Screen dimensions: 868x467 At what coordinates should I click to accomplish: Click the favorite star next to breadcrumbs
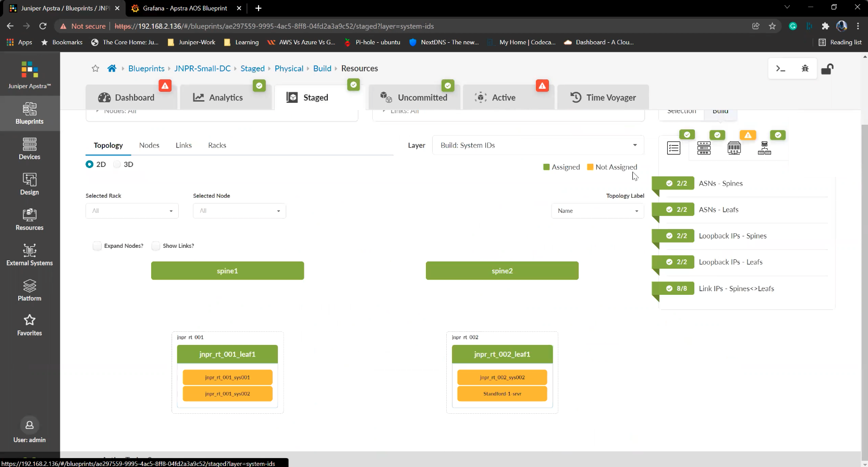click(95, 68)
